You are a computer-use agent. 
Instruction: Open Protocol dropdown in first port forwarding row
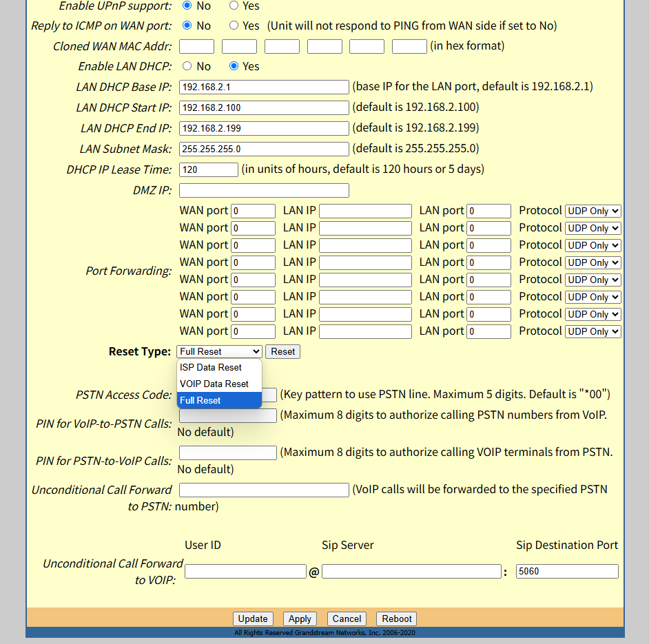click(x=593, y=211)
